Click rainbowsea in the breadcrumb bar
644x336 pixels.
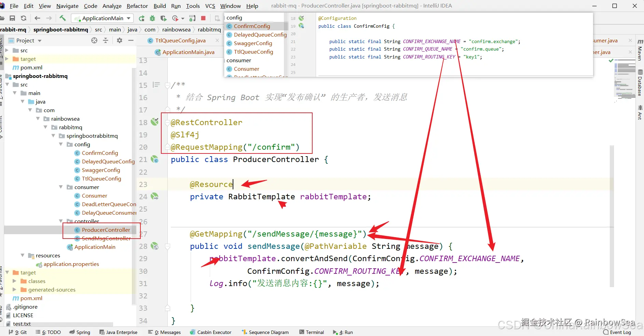tap(176, 29)
